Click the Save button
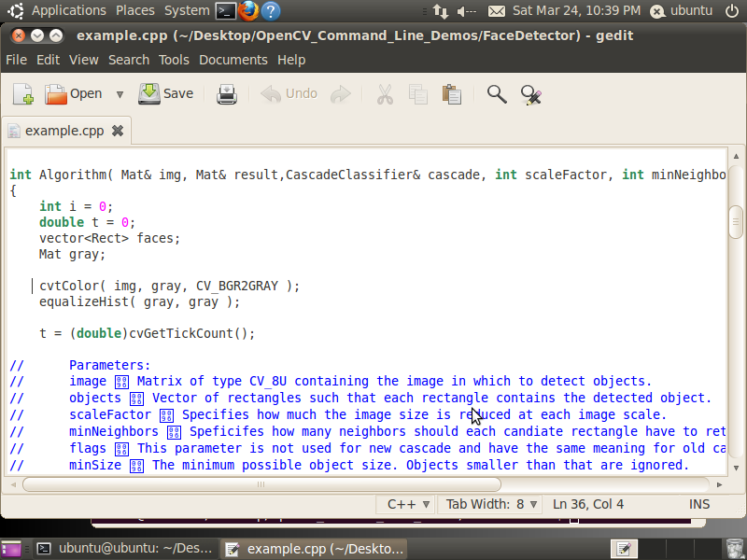 (166, 94)
